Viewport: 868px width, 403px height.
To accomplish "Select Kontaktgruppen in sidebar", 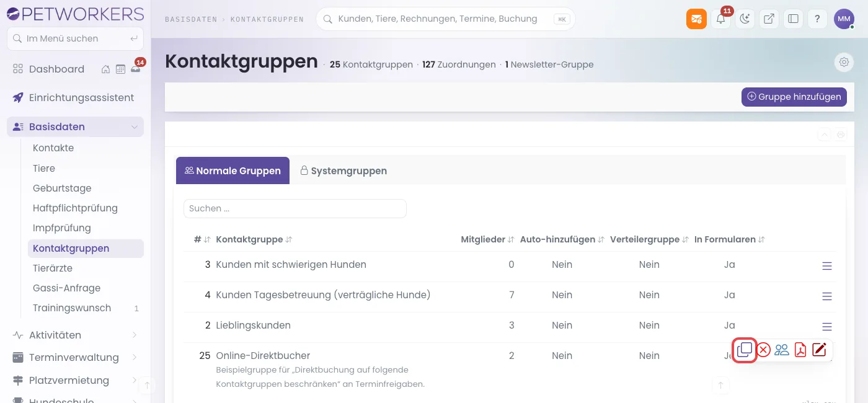I will tap(86, 248).
